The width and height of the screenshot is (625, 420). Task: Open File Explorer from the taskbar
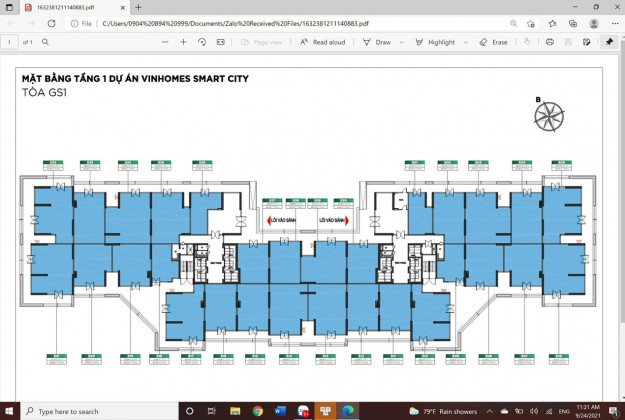pyautogui.click(x=235, y=411)
